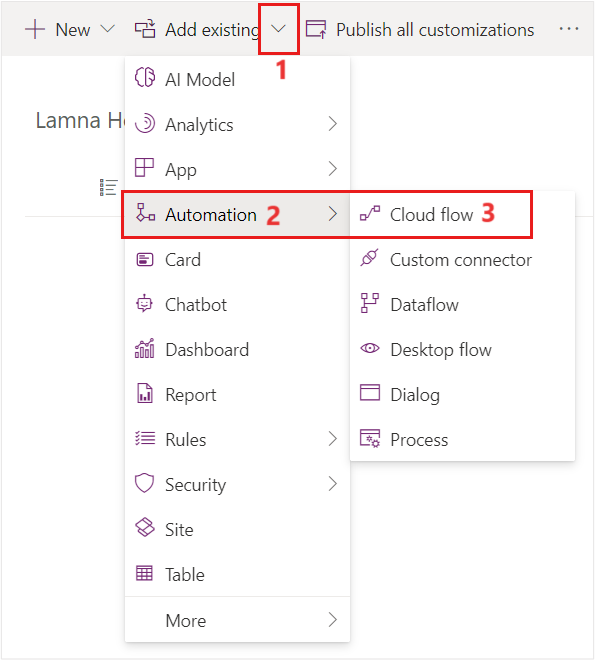Viewport: 595px width, 660px height.
Task: Click the Report document icon
Action: pyautogui.click(x=145, y=393)
